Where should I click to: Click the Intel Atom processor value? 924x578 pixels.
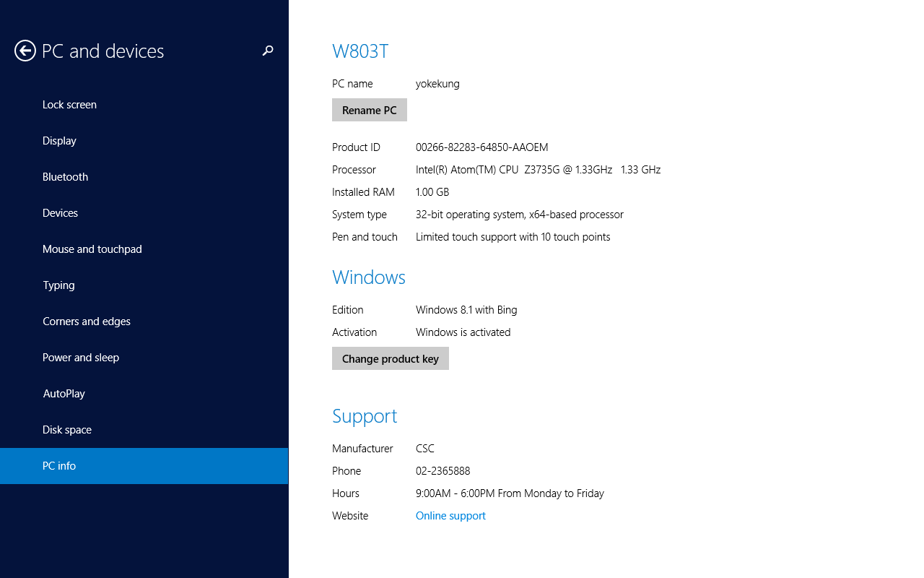(x=539, y=170)
